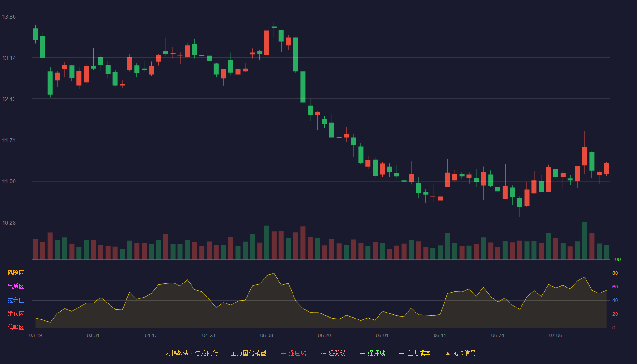Click the 11.71 price axis label

pos(9,140)
